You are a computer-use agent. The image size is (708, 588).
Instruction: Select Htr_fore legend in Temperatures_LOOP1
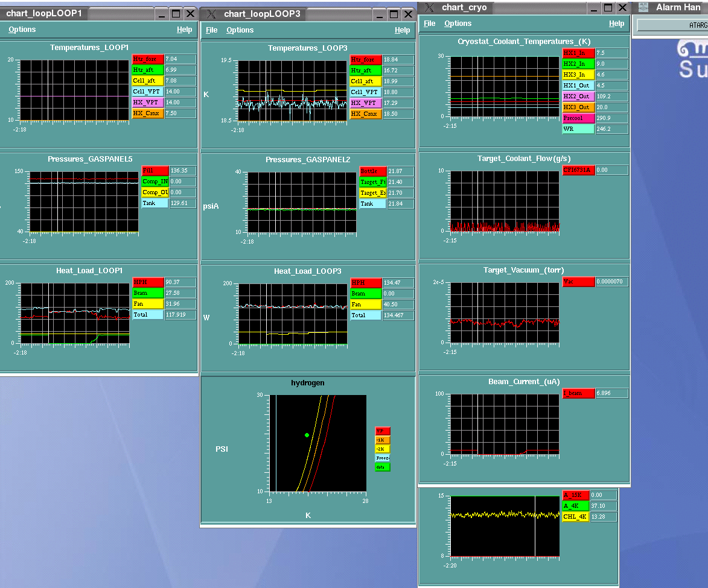pyautogui.click(x=148, y=59)
